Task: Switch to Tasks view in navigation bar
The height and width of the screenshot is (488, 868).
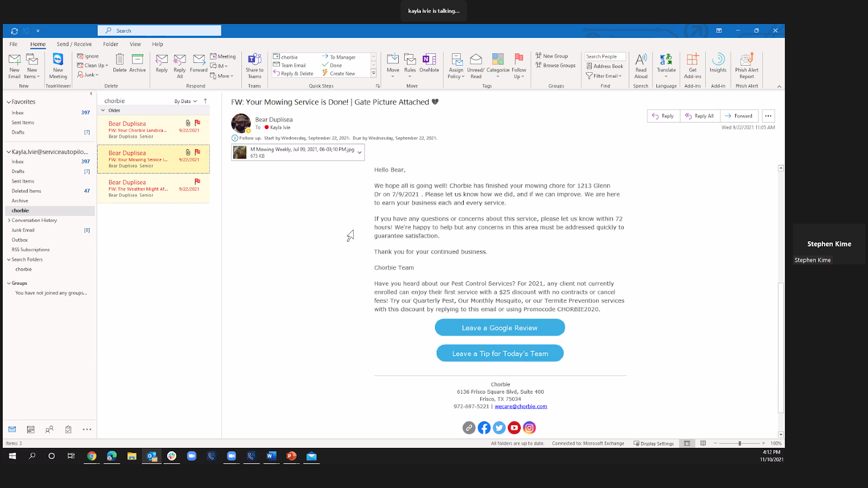Action: (x=68, y=429)
